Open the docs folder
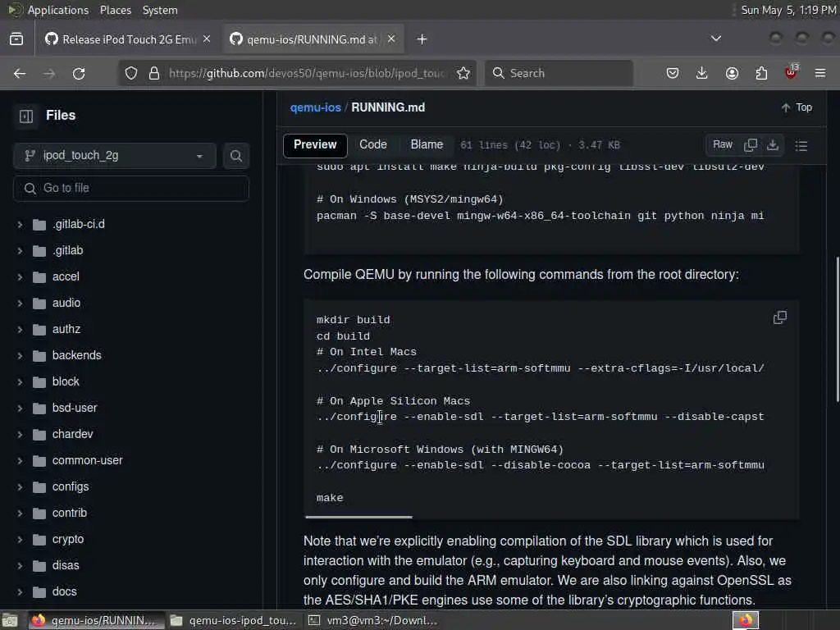Screen dimensions: 840x630 point(65,591)
